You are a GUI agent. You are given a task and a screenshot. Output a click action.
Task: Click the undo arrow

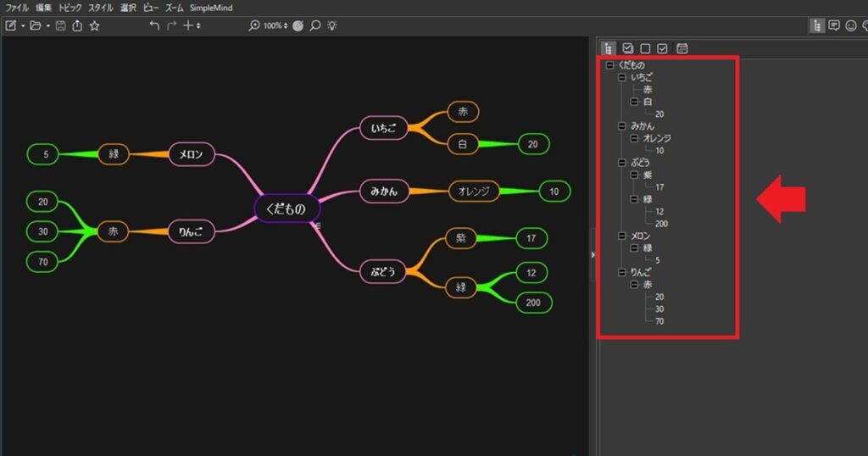[153, 25]
